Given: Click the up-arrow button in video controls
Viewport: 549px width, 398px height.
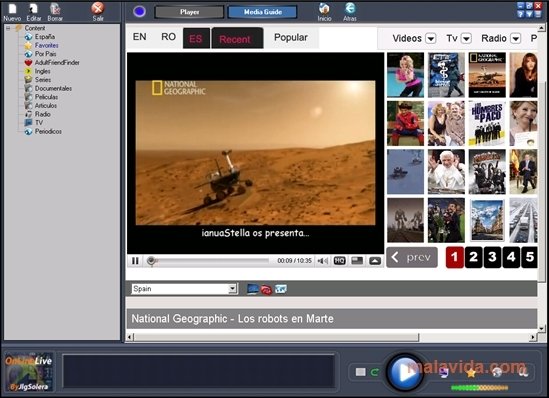Looking at the screenshot, I should [x=375, y=261].
